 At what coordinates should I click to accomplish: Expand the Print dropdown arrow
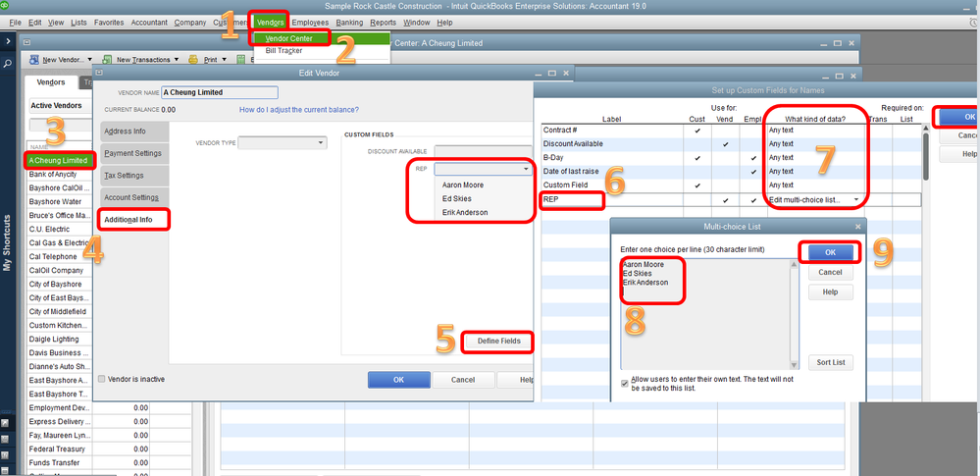coord(224,60)
